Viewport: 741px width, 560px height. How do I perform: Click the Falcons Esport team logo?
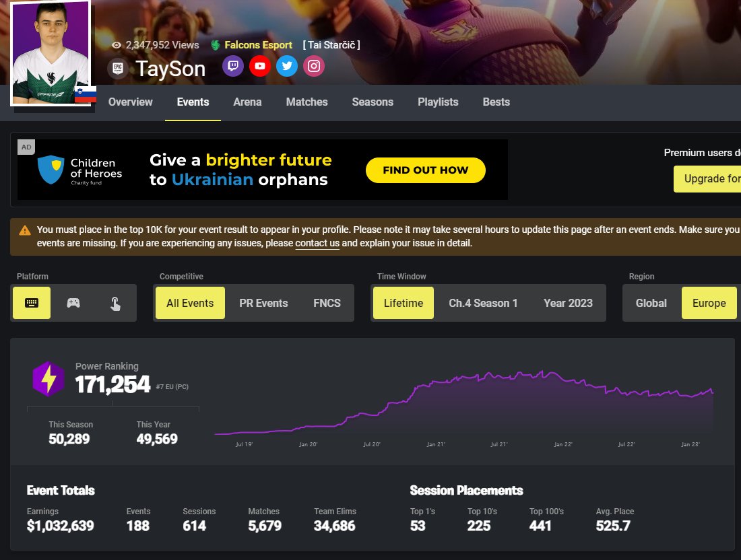[x=216, y=45]
